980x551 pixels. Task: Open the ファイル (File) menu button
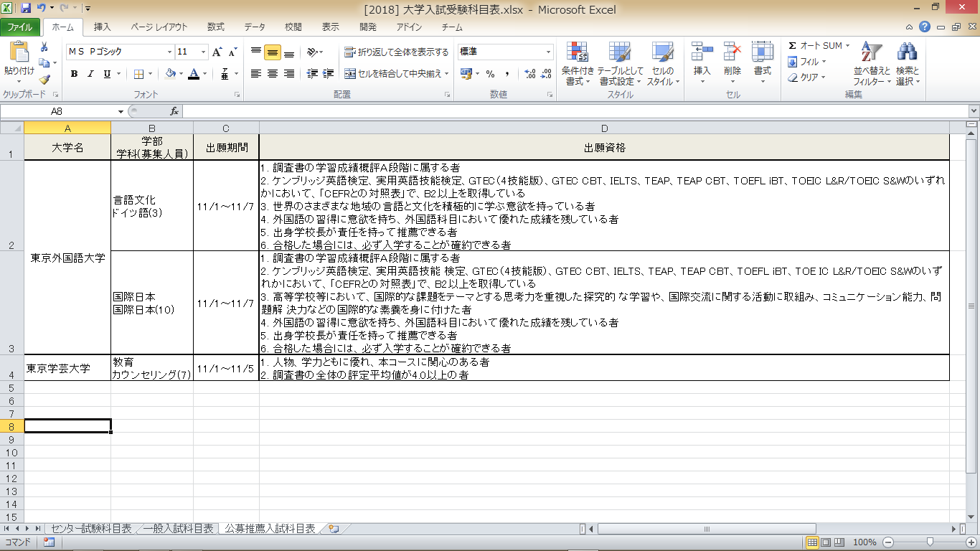pyautogui.click(x=20, y=27)
